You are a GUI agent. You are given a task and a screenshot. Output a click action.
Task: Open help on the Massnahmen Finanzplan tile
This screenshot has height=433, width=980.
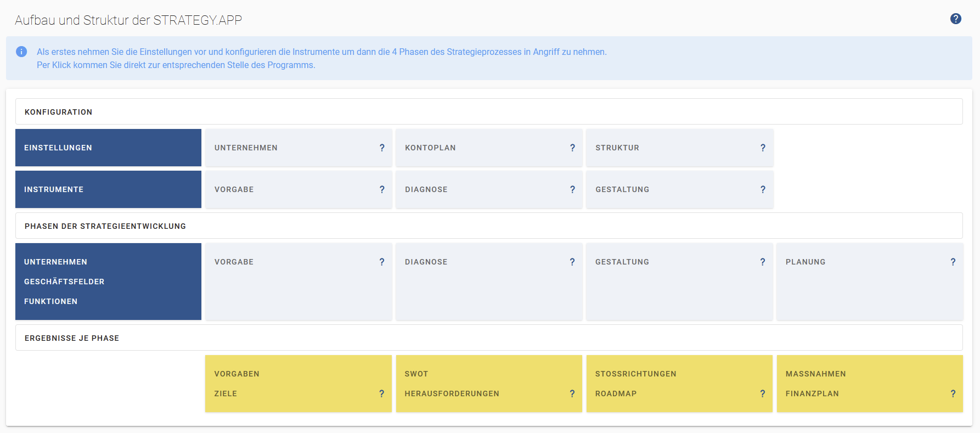point(953,393)
